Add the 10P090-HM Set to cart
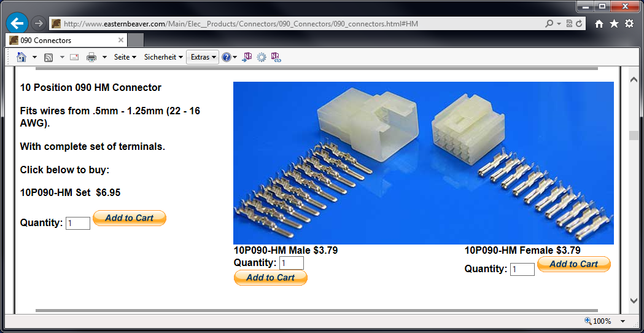This screenshot has width=644, height=333. [x=130, y=218]
